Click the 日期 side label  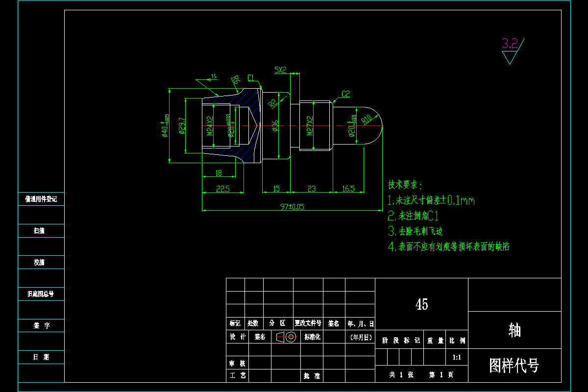[x=41, y=357]
